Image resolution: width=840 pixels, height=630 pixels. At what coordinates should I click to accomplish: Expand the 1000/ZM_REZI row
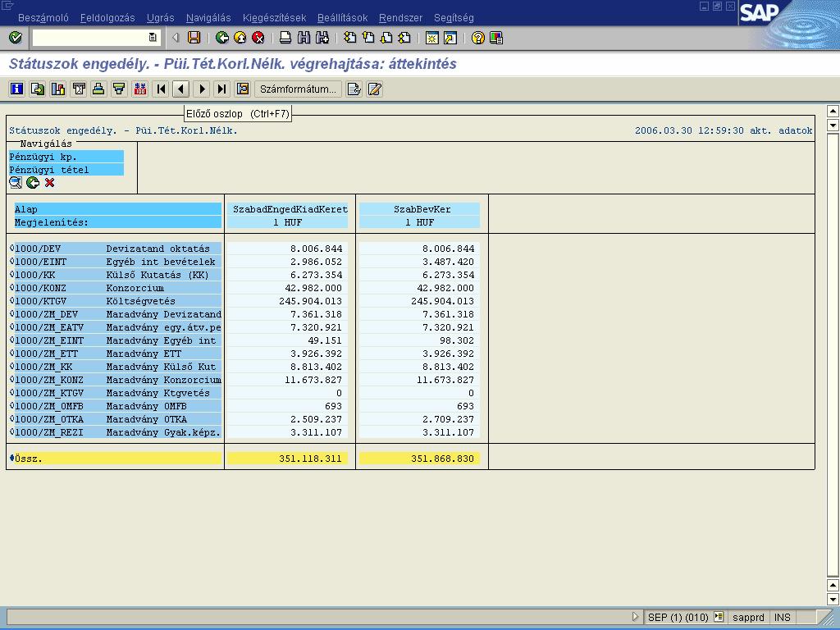[x=11, y=431]
